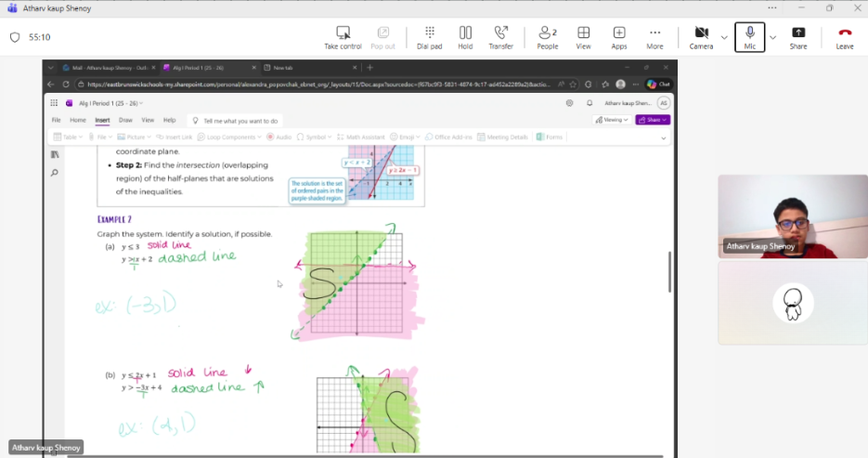Viewport: 868px width, 458px height.
Task: Close the New tab browser tab
Action: pos(355,68)
